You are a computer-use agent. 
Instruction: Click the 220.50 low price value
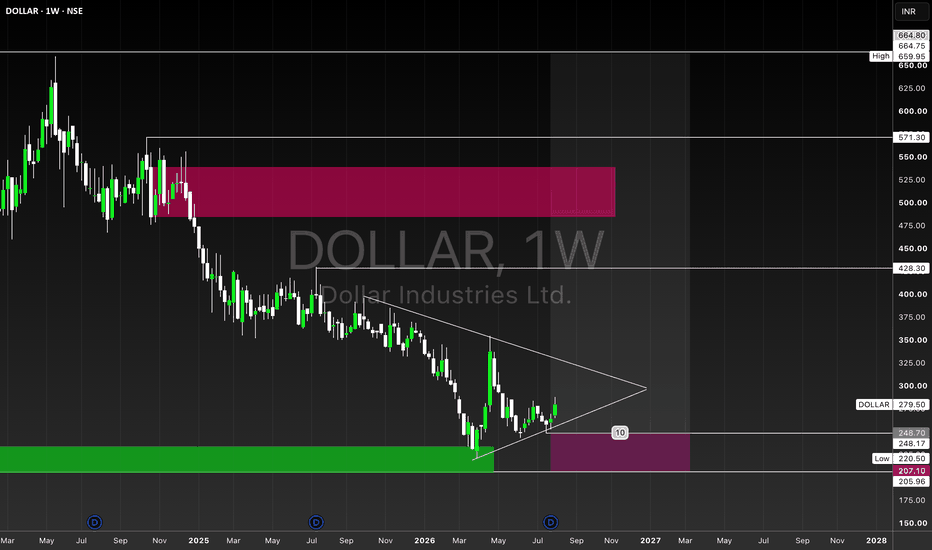click(x=911, y=458)
